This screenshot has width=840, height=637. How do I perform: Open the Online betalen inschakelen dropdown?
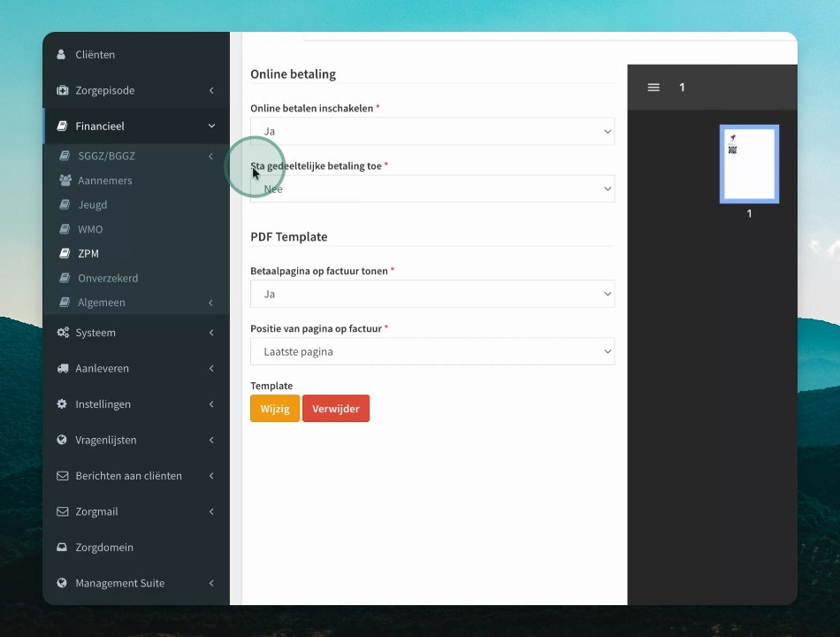coord(432,131)
